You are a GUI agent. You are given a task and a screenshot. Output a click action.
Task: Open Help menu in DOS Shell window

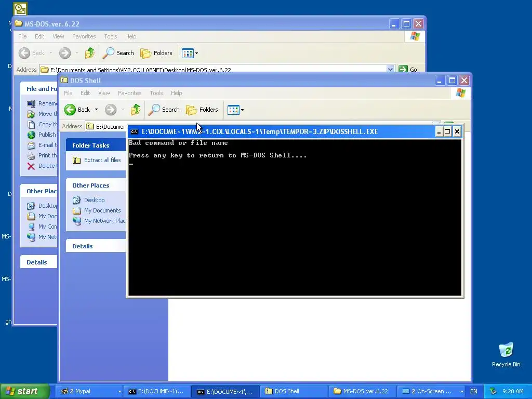[177, 93]
